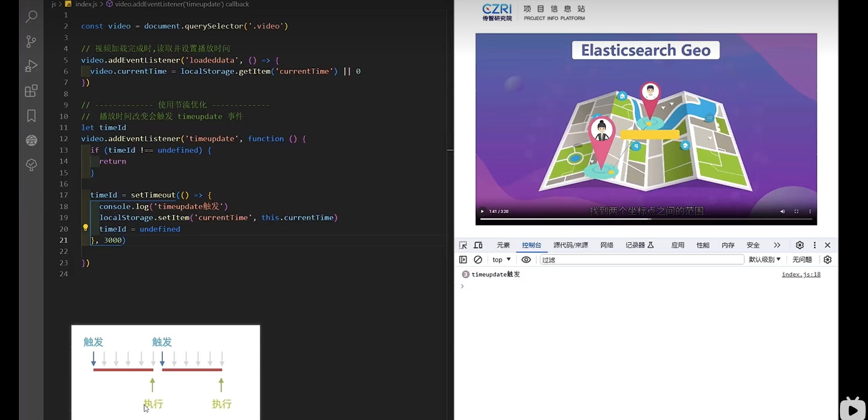Click the 无问题 issues button
The image size is (868, 420).
(x=802, y=260)
